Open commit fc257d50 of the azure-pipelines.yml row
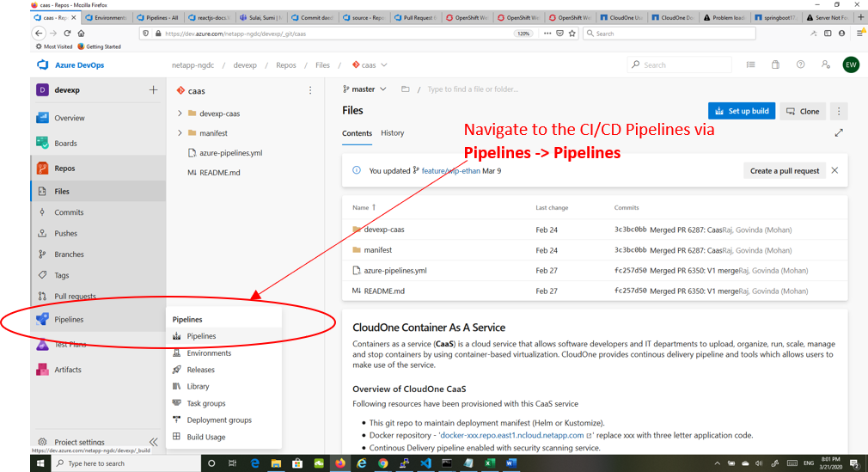 pyautogui.click(x=630, y=270)
